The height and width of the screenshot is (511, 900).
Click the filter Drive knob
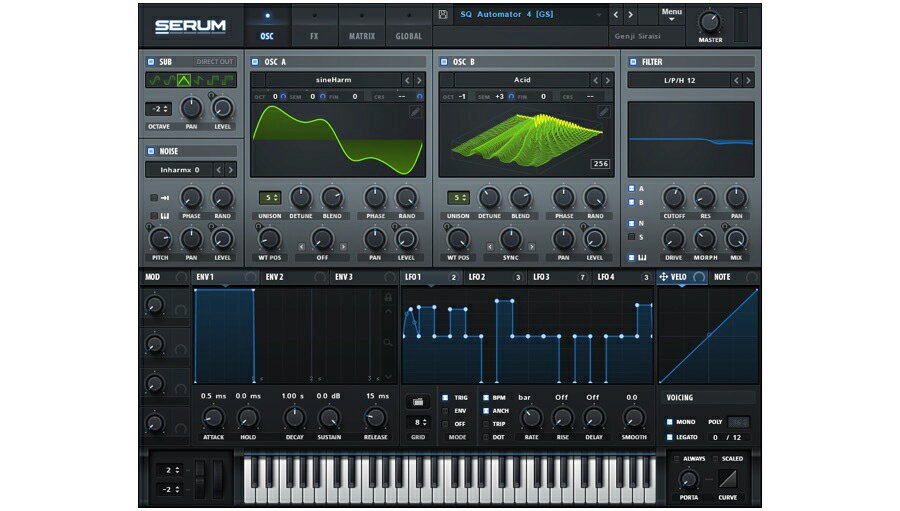pos(674,239)
